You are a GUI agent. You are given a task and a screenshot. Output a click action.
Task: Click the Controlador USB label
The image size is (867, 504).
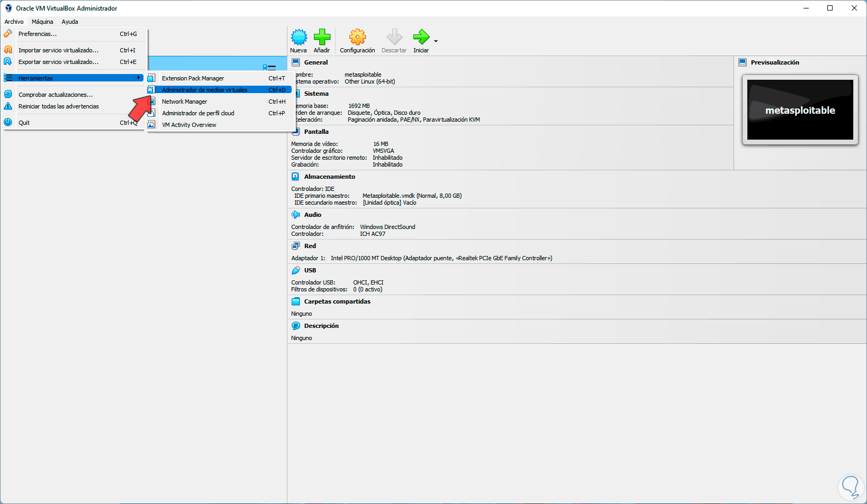pyautogui.click(x=313, y=282)
